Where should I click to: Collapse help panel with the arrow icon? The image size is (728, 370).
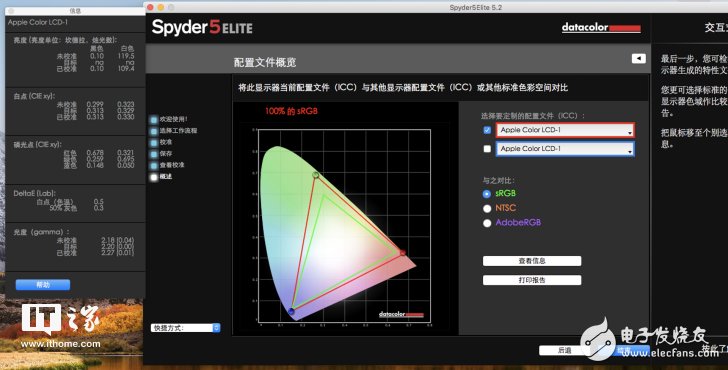click(638, 58)
